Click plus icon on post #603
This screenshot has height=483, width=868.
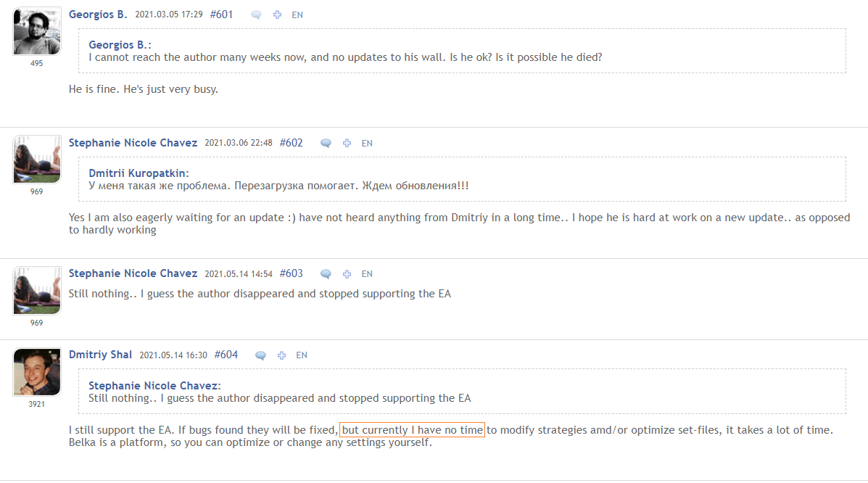(347, 274)
